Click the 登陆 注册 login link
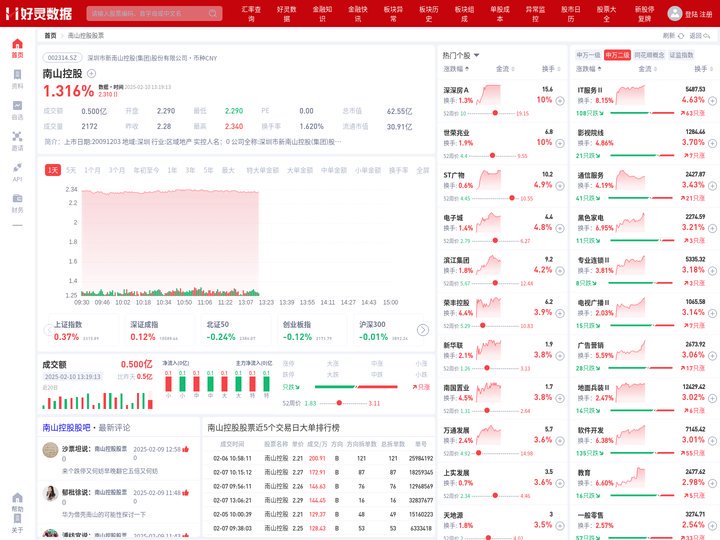The height and width of the screenshot is (540, 720). pyautogui.click(x=698, y=14)
